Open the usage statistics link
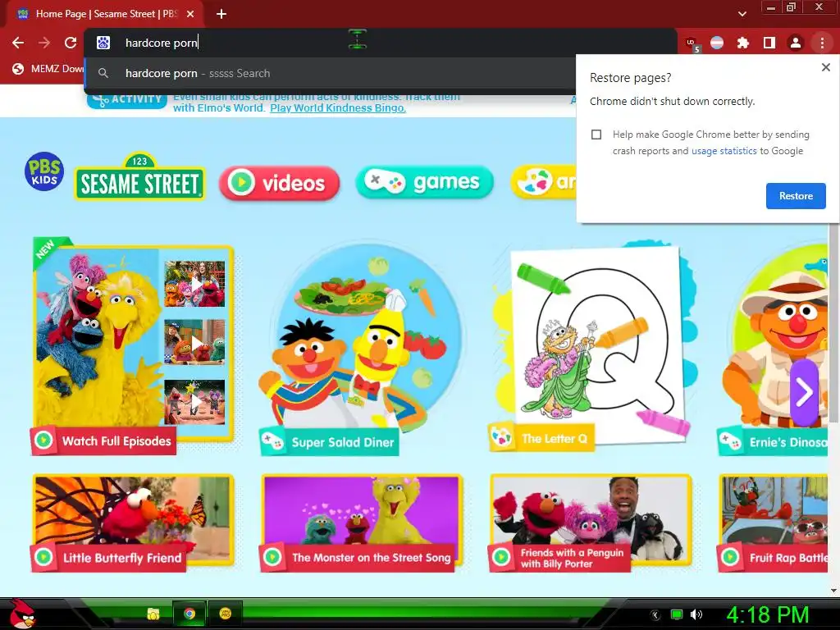This screenshot has height=630, width=840. point(724,151)
